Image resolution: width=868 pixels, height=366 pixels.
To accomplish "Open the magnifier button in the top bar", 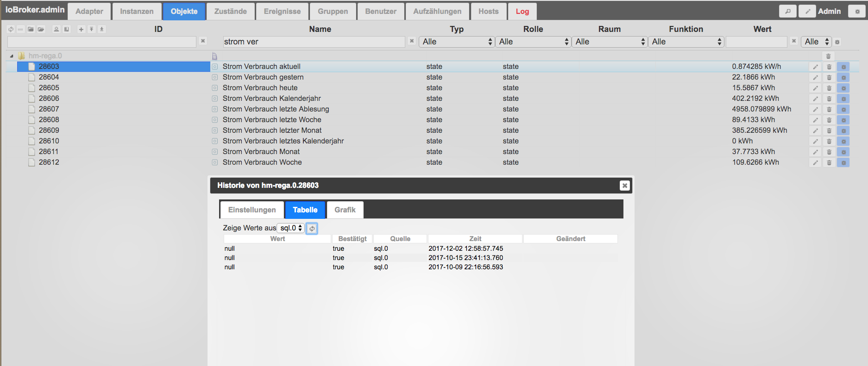I will 788,11.
